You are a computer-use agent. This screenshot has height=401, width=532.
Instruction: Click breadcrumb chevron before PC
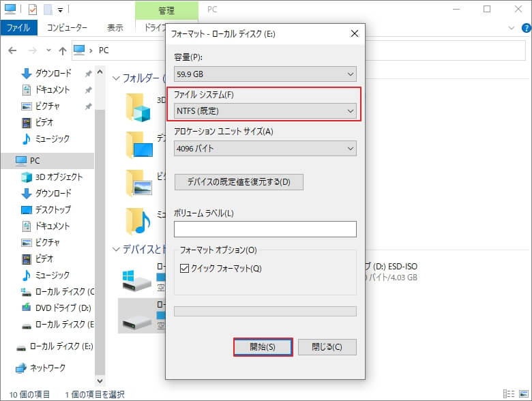[x=91, y=50]
